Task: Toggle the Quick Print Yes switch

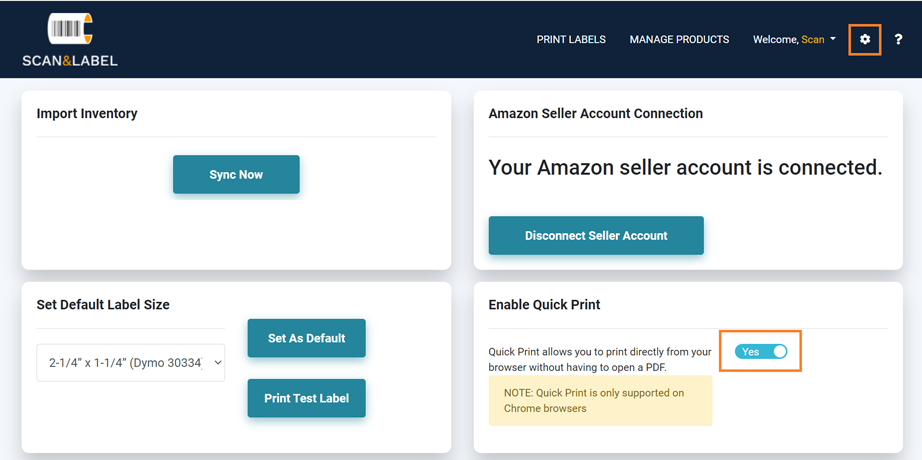Action: (x=761, y=352)
